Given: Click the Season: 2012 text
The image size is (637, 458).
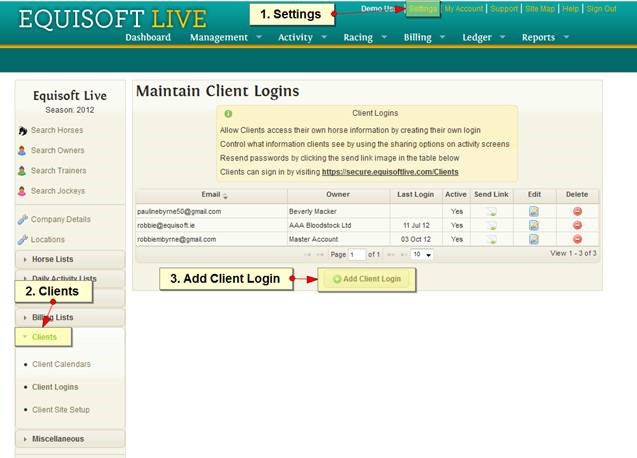Looking at the screenshot, I should tap(70, 110).
